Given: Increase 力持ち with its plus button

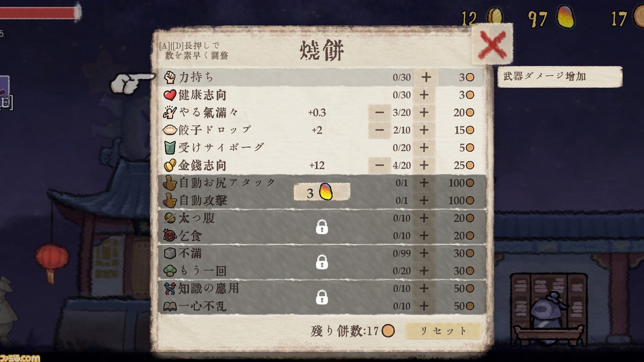Looking at the screenshot, I should [x=426, y=77].
